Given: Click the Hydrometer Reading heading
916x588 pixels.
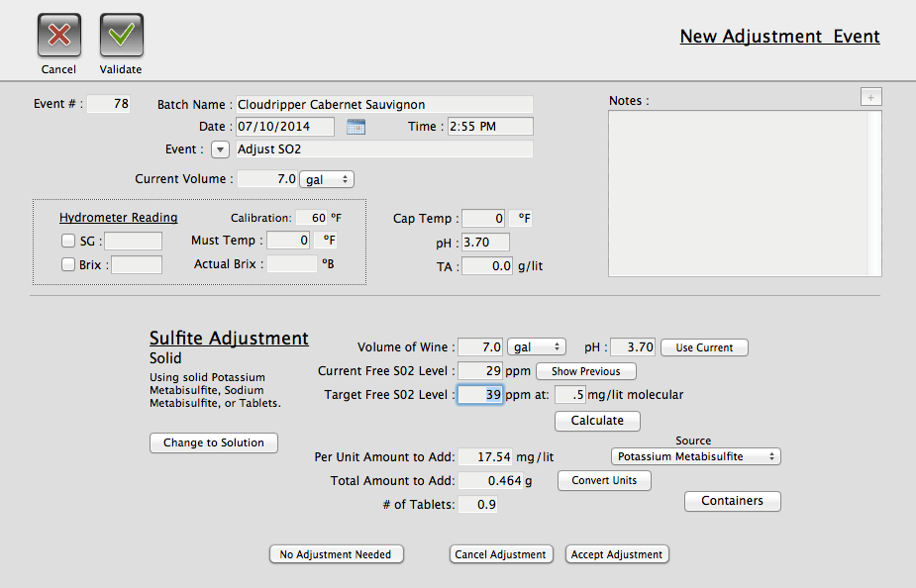Looking at the screenshot, I should pos(119,217).
